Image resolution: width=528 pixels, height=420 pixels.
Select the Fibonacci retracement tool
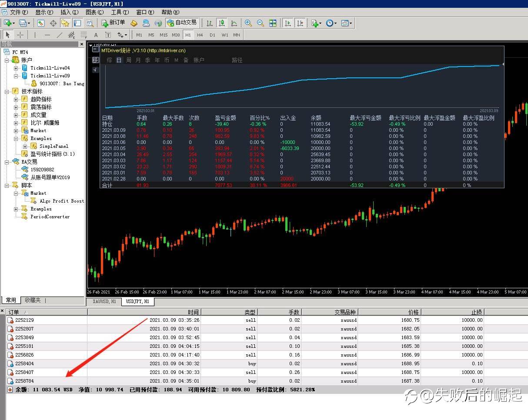coord(84,35)
